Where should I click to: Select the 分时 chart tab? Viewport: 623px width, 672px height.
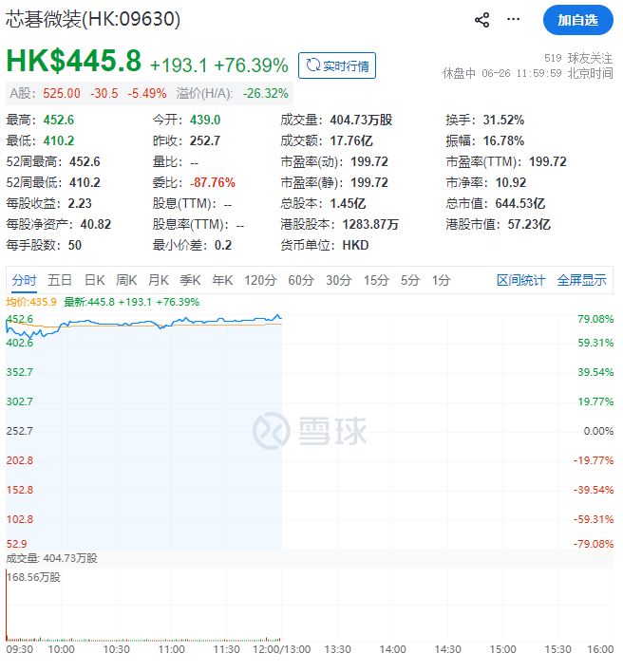[x=24, y=280]
